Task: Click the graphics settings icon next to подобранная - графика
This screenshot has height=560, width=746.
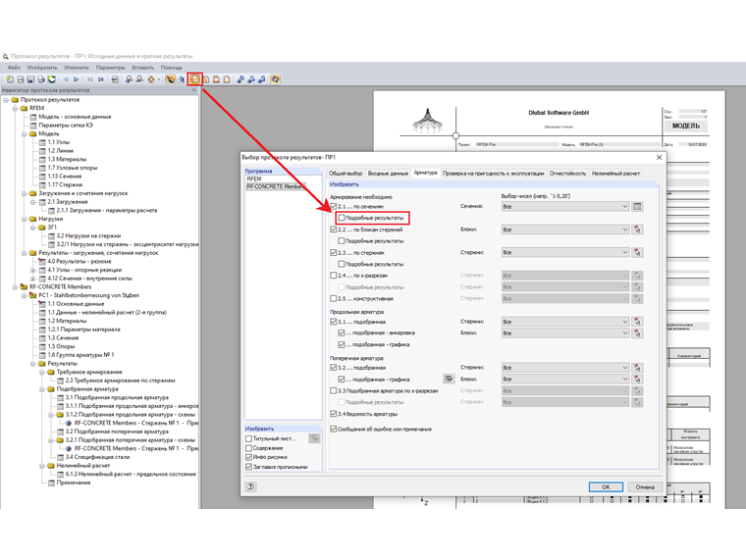Action: (x=449, y=379)
